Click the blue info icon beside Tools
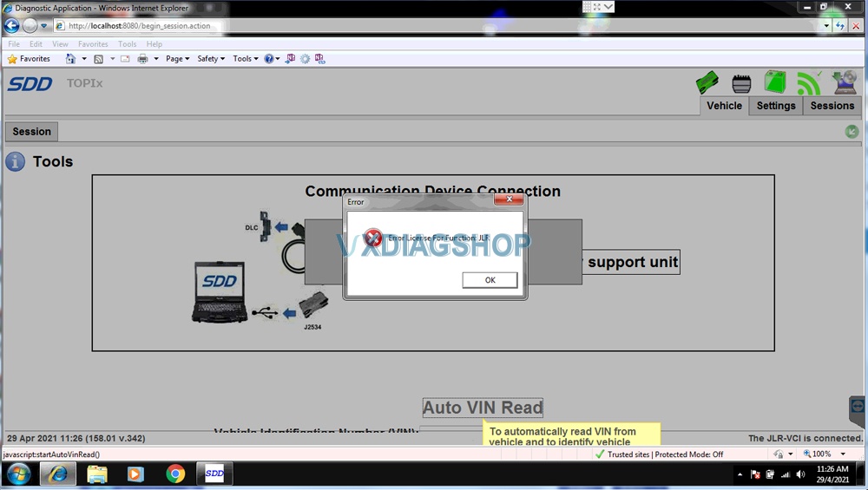This screenshot has height=490, width=868. [x=16, y=161]
